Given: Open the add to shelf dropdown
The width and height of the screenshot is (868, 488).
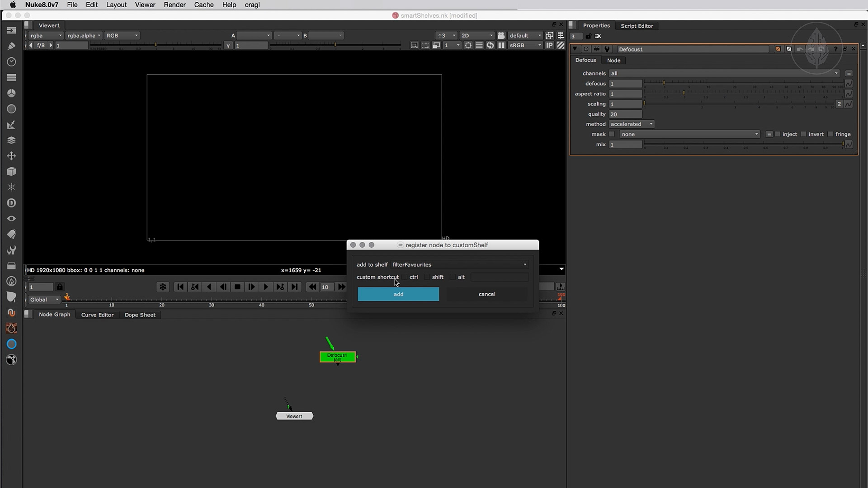Looking at the screenshot, I should [x=459, y=264].
